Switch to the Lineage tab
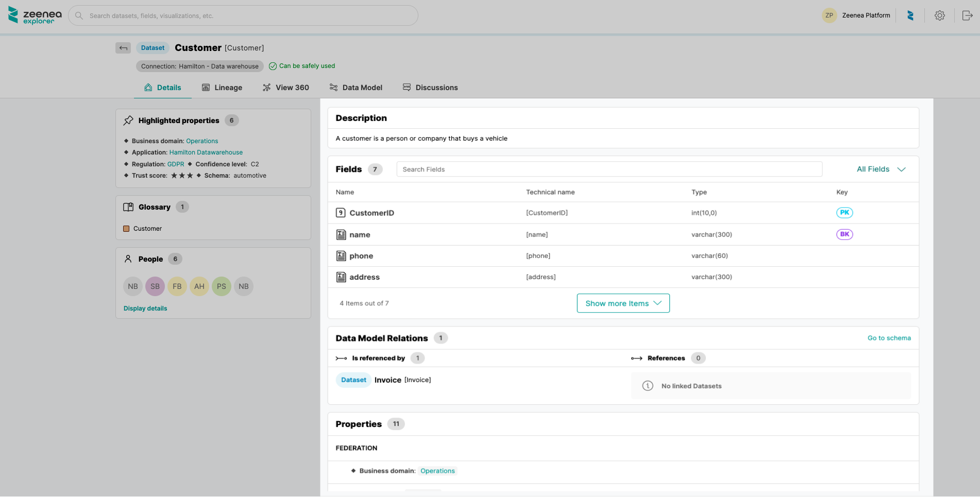 pos(222,88)
